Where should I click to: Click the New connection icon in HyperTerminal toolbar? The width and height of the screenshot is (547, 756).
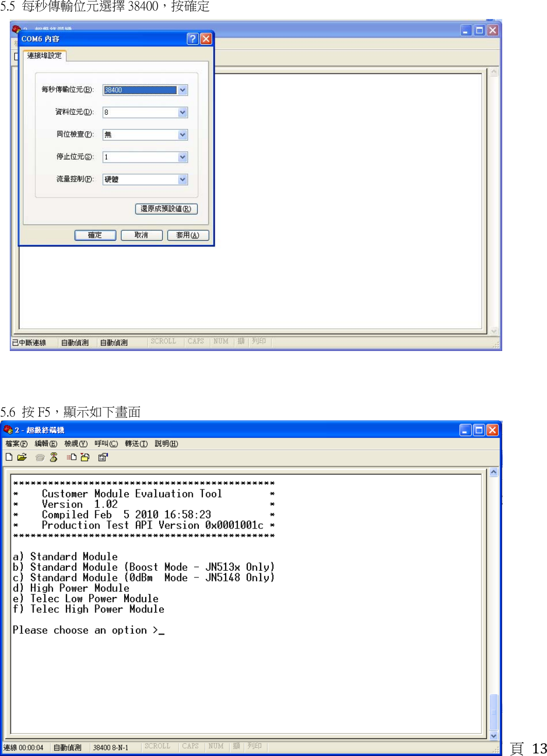9,457
